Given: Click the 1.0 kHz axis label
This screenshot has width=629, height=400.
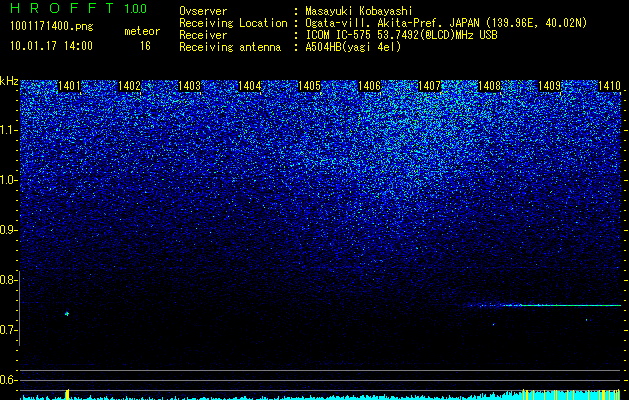Looking at the screenshot, I should pyautogui.click(x=9, y=180).
